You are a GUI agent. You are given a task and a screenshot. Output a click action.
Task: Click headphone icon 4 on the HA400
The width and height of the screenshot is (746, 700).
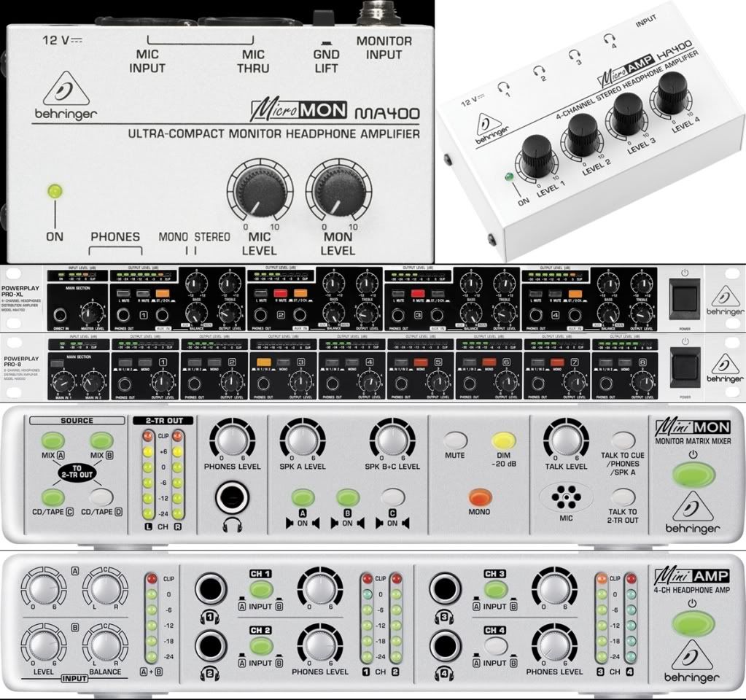610,41
